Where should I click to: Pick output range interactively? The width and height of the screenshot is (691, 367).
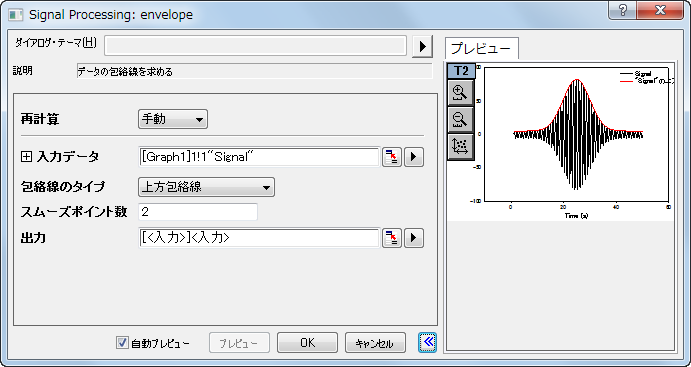tap(392, 238)
